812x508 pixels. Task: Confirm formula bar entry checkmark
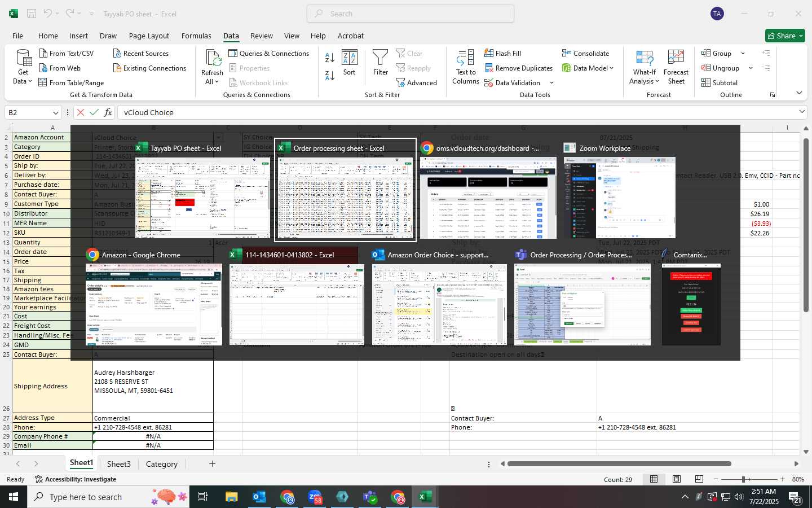(x=94, y=112)
